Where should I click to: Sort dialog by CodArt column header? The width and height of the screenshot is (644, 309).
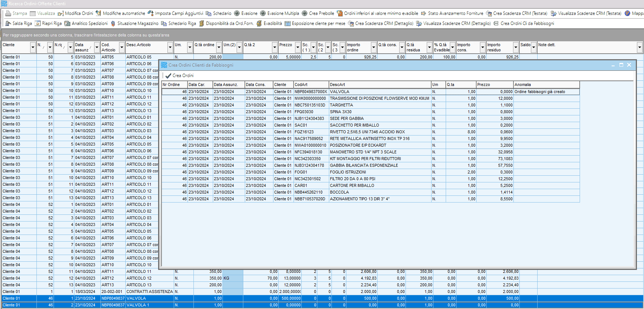[x=311, y=85]
